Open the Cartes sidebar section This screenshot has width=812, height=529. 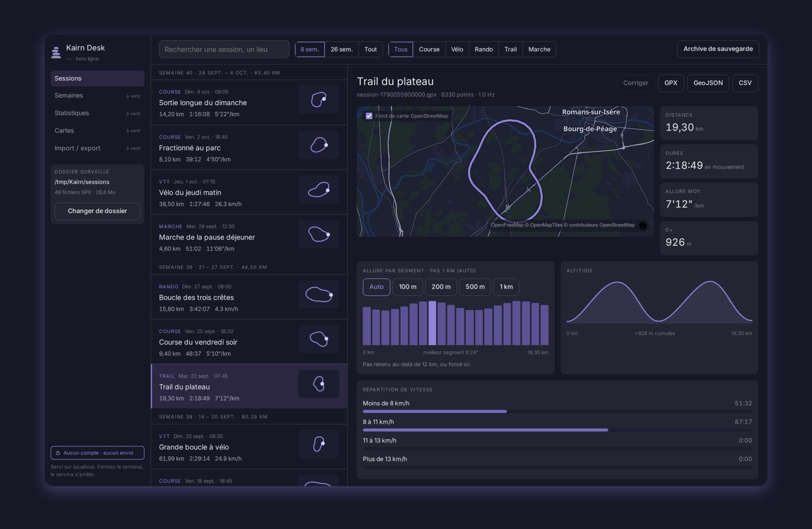(x=97, y=130)
